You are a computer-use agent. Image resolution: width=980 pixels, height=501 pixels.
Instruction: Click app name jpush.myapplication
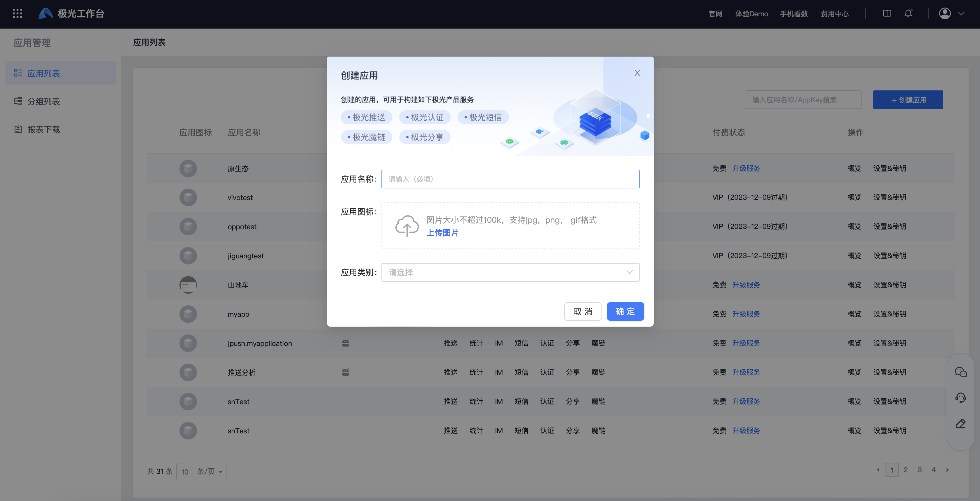pos(260,343)
